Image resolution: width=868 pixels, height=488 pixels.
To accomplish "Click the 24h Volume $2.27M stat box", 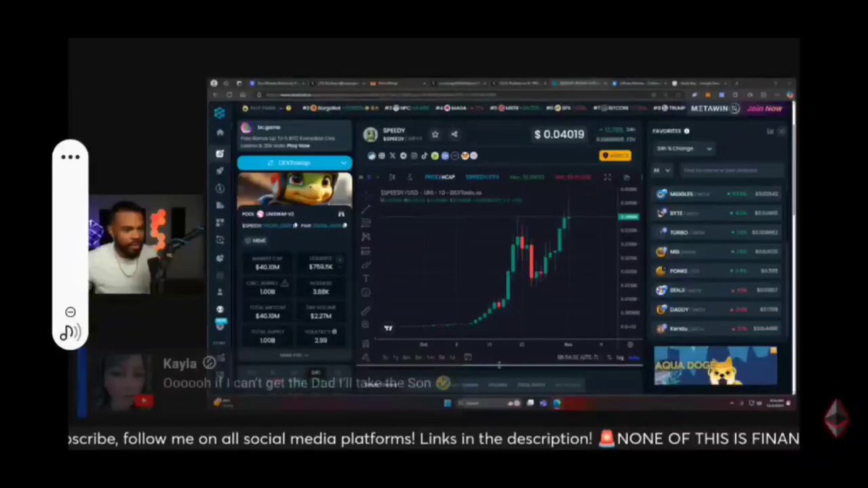I will pos(323,312).
